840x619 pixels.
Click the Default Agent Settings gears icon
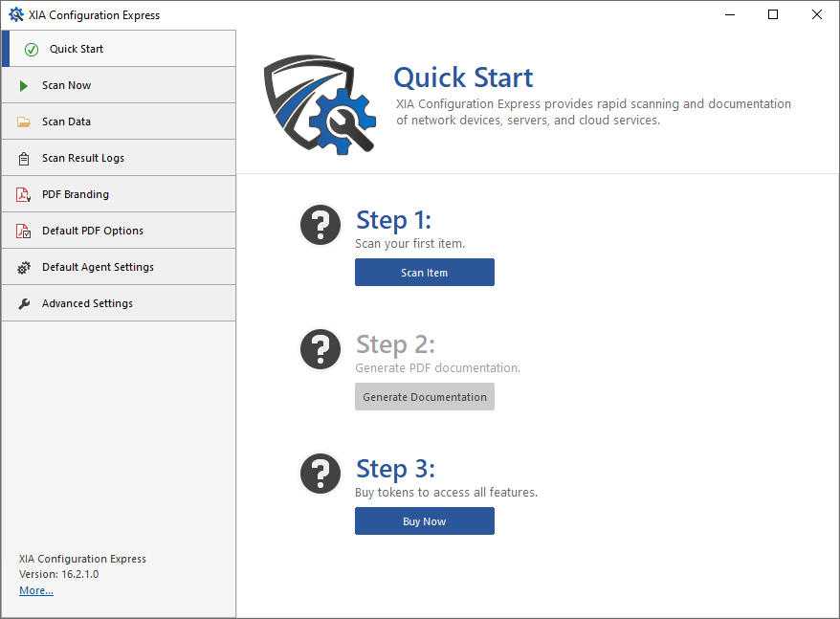24,268
